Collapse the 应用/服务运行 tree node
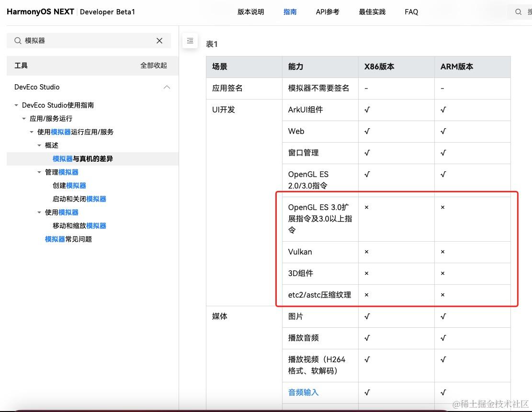 [x=23, y=118]
